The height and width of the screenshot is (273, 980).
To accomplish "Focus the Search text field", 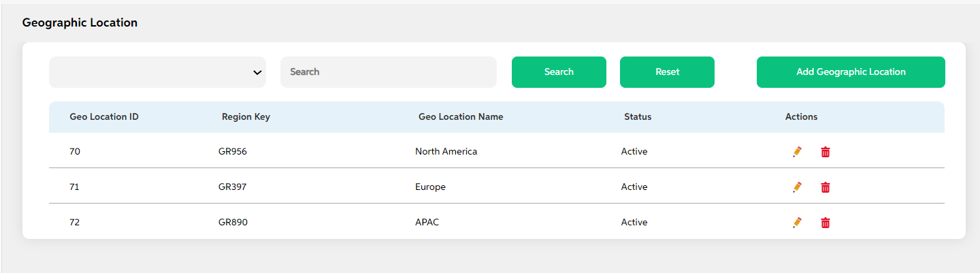I will 389,72.
